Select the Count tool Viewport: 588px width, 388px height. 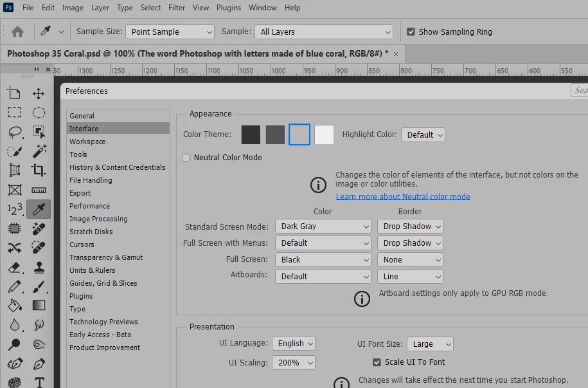[x=15, y=209]
